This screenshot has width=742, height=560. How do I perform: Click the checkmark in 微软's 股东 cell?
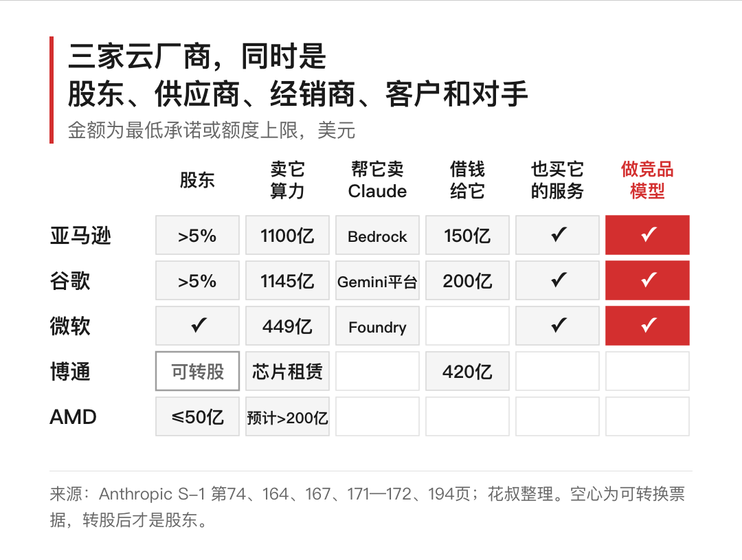[199, 325]
